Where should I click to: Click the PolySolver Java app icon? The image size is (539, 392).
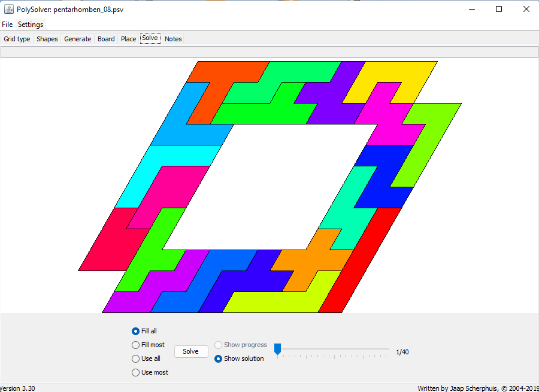pos(8,9)
